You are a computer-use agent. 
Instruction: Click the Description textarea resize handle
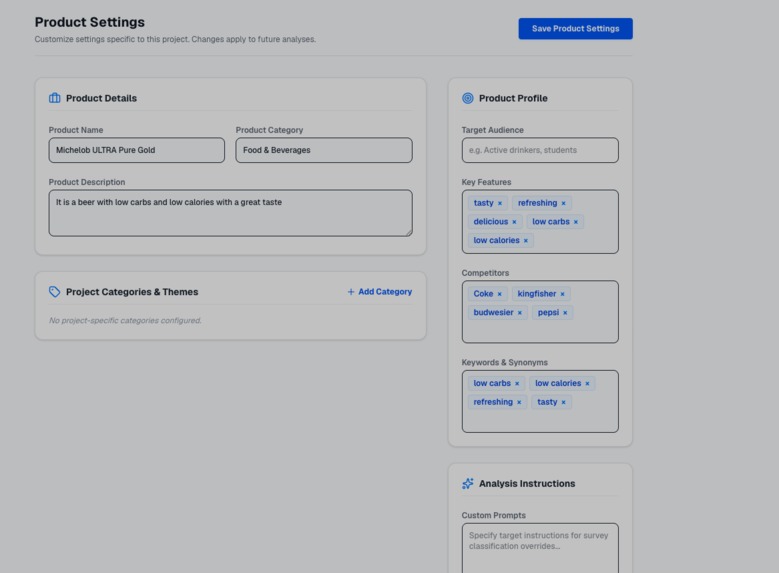[409, 233]
